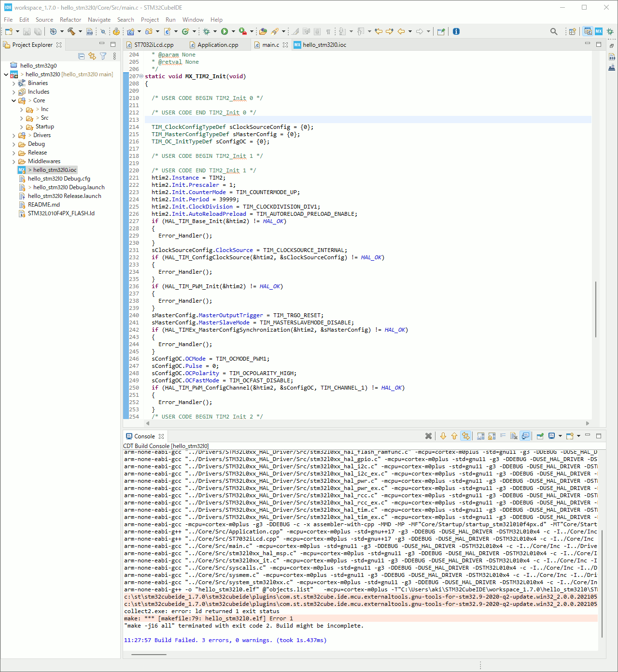Click the Open Element folder icon
This screenshot has width=618, height=672.
coord(263,31)
